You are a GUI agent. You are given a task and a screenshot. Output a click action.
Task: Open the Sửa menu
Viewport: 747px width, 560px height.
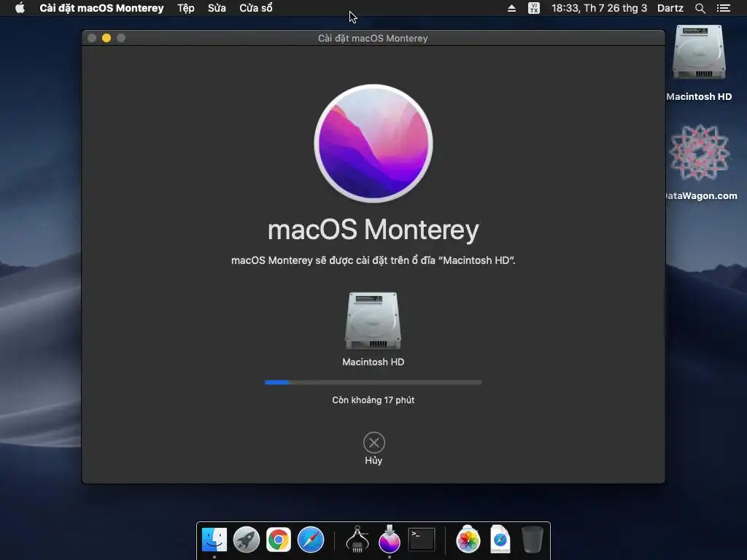coord(217,8)
